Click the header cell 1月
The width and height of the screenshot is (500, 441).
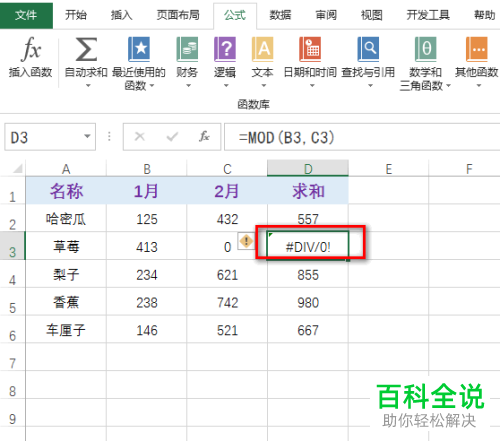click(x=147, y=191)
